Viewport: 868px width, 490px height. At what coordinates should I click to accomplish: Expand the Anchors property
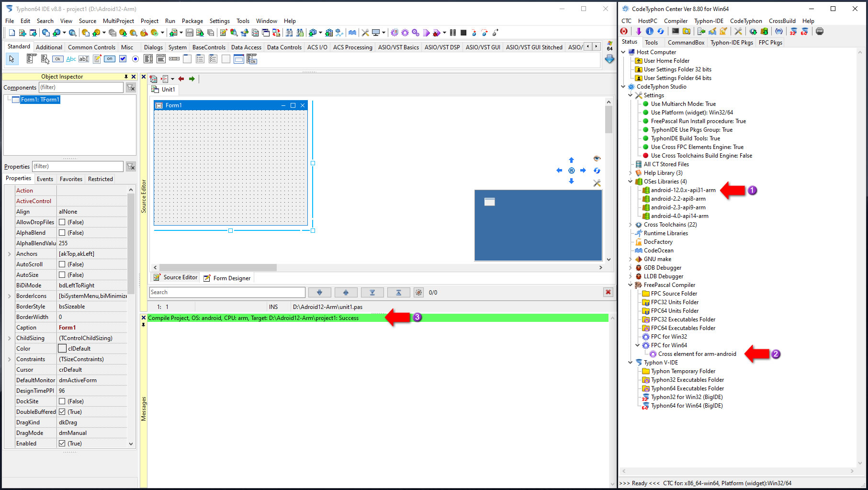[9, 254]
